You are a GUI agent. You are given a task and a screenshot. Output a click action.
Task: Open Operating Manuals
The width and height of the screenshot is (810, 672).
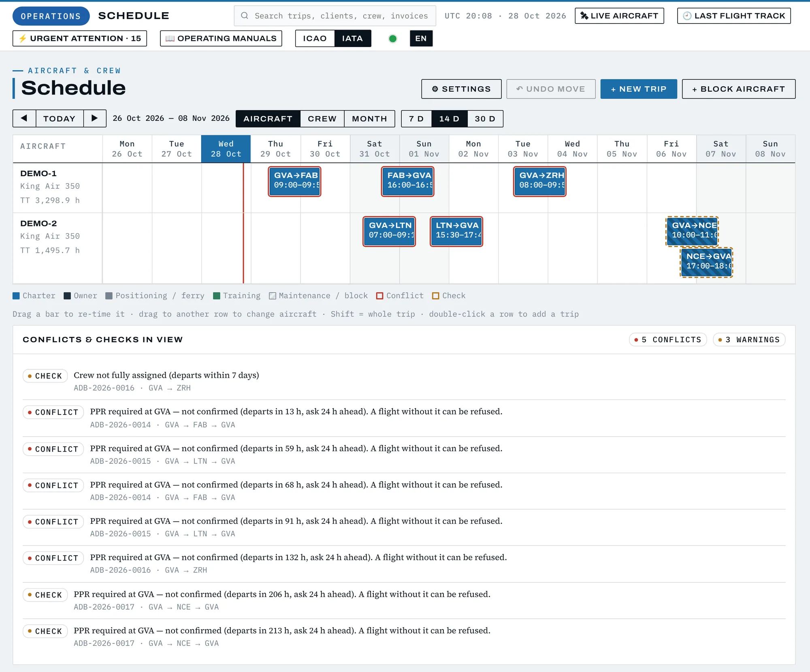click(x=221, y=38)
